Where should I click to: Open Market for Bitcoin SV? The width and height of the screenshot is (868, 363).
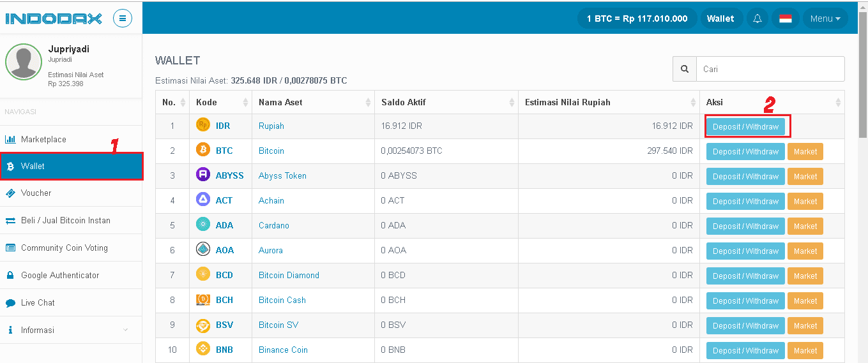(805, 325)
